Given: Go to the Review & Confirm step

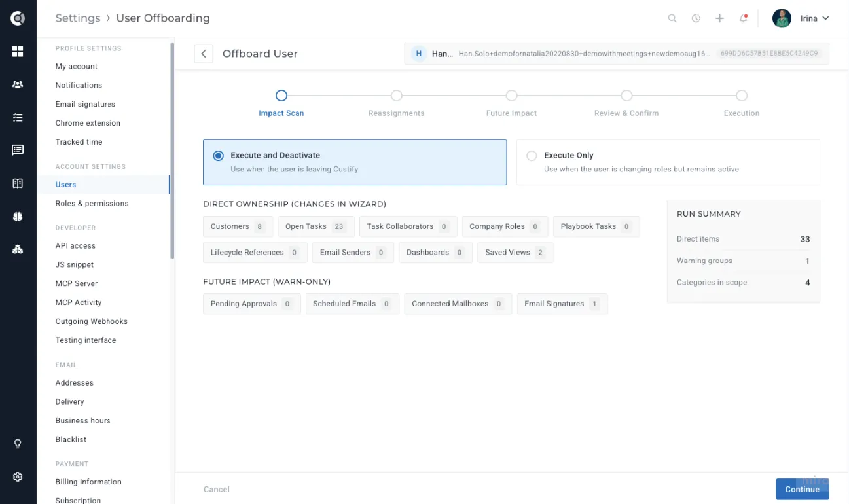Looking at the screenshot, I should (x=626, y=103).
